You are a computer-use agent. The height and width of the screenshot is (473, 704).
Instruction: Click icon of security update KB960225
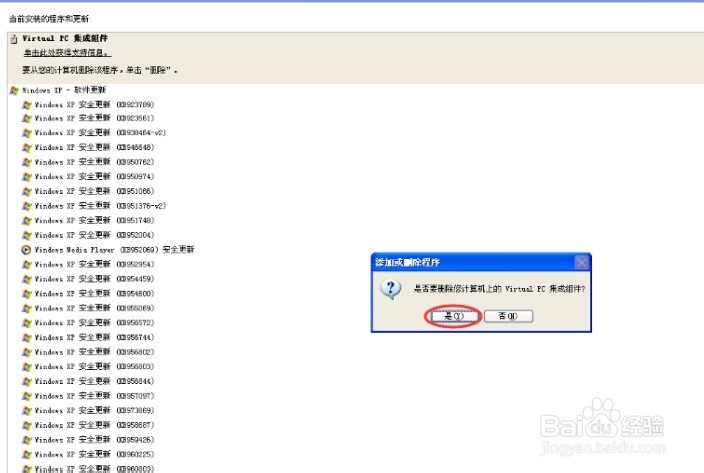27,455
